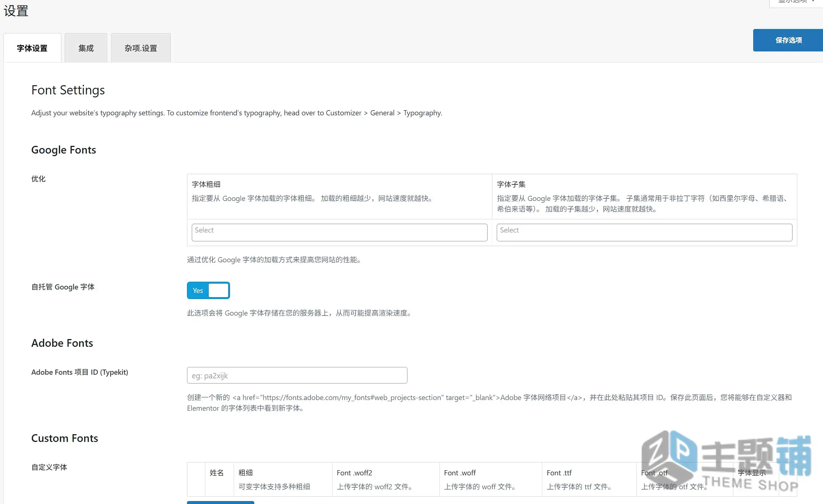Open the 杂项.设置 tab
The image size is (823, 504).
pos(141,48)
